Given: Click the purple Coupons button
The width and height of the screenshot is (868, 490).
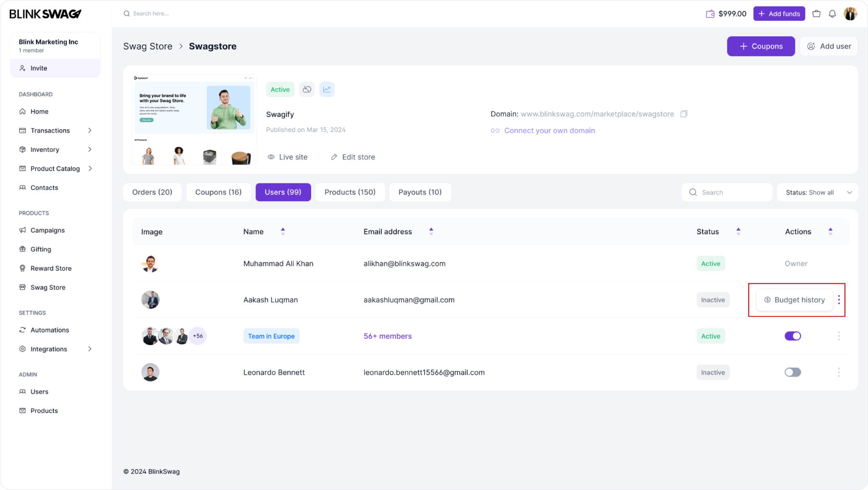Looking at the screenshot, I should tap(761, 46).
